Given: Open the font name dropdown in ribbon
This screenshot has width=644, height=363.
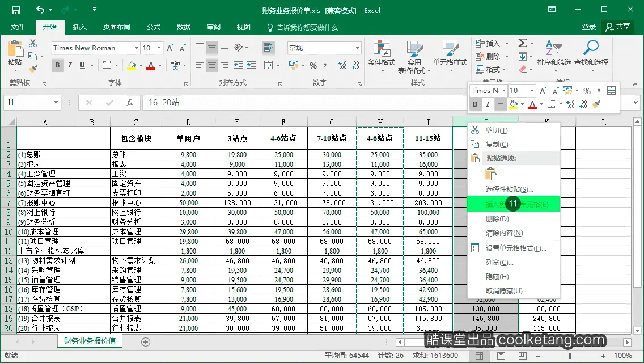Looking at the screenshot, I should coord(137,48).
